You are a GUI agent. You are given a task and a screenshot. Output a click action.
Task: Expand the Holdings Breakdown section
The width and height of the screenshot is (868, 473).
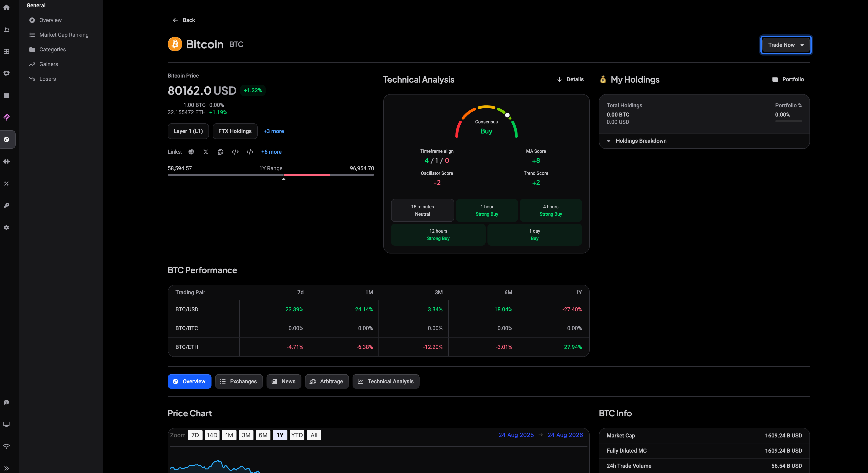(x=704, y=141)
